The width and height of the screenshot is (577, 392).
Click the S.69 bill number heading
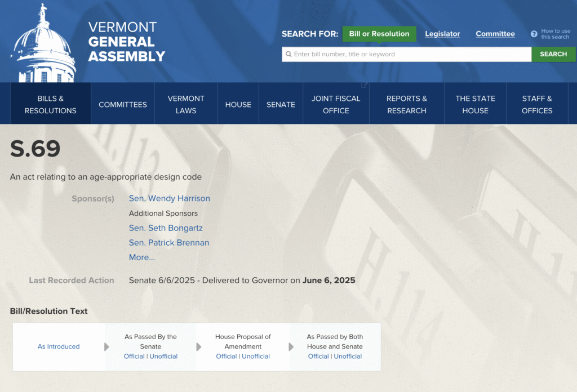35,149
